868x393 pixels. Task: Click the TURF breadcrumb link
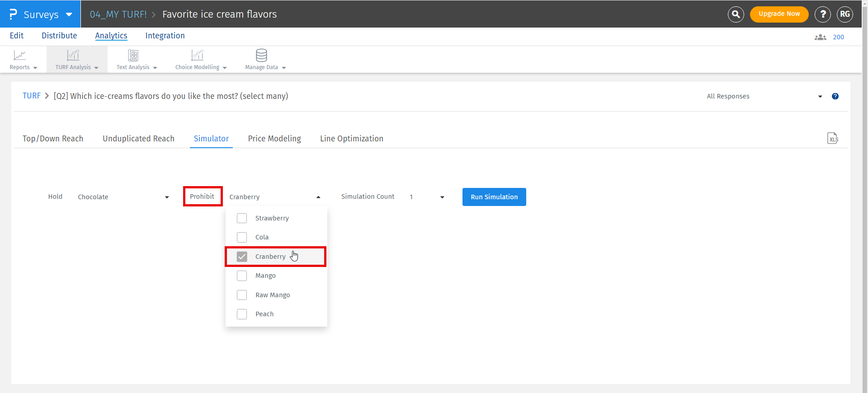(x=32, y=96)
